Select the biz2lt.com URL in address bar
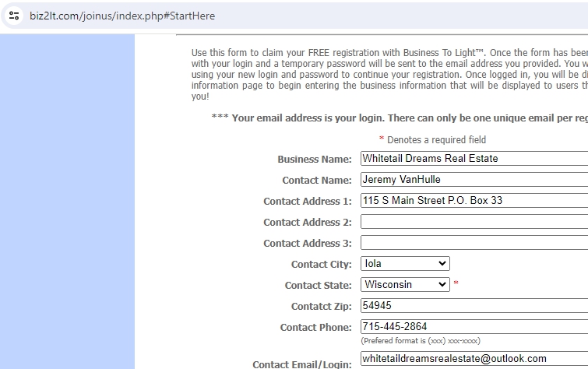588x369 pixels. click(x=121, y=16)
